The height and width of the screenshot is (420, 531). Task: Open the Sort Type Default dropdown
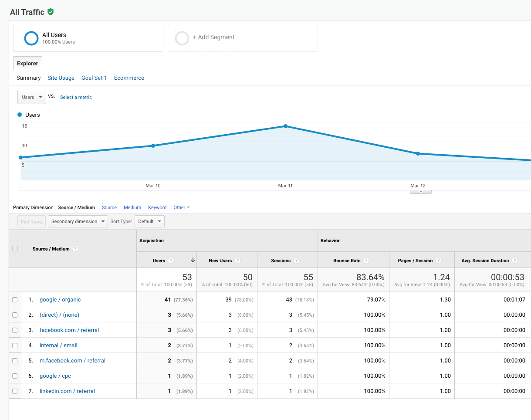pos(149,221)
